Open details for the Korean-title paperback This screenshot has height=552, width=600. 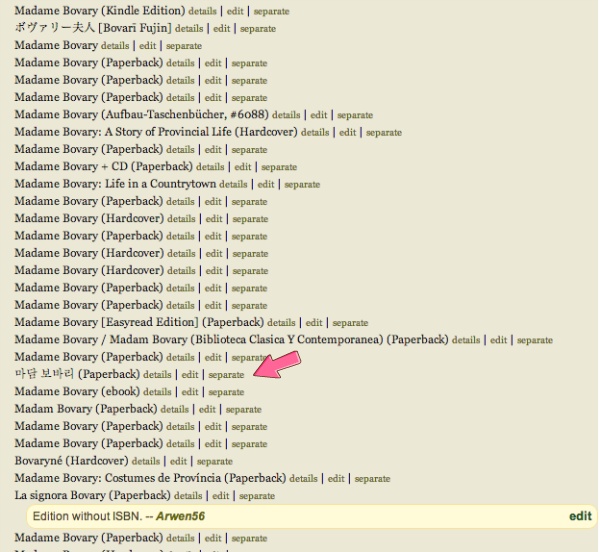[157, 375]
